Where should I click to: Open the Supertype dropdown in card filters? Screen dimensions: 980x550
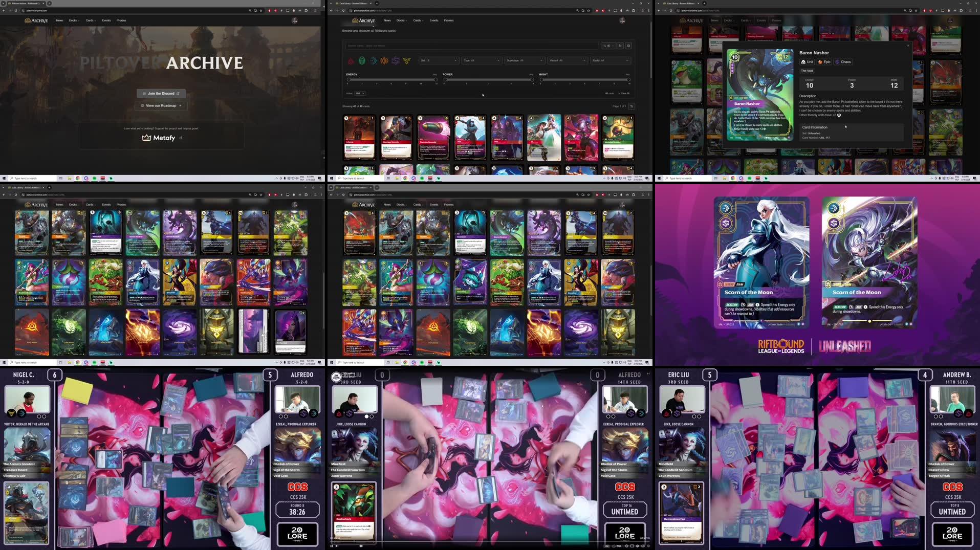pos(525,60)
